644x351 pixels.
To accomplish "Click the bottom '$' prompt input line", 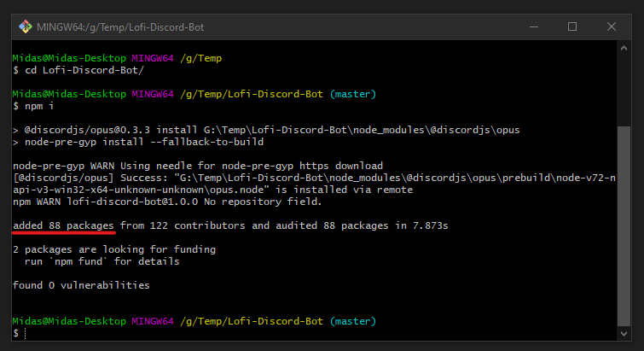I will [x=20, y=333].
